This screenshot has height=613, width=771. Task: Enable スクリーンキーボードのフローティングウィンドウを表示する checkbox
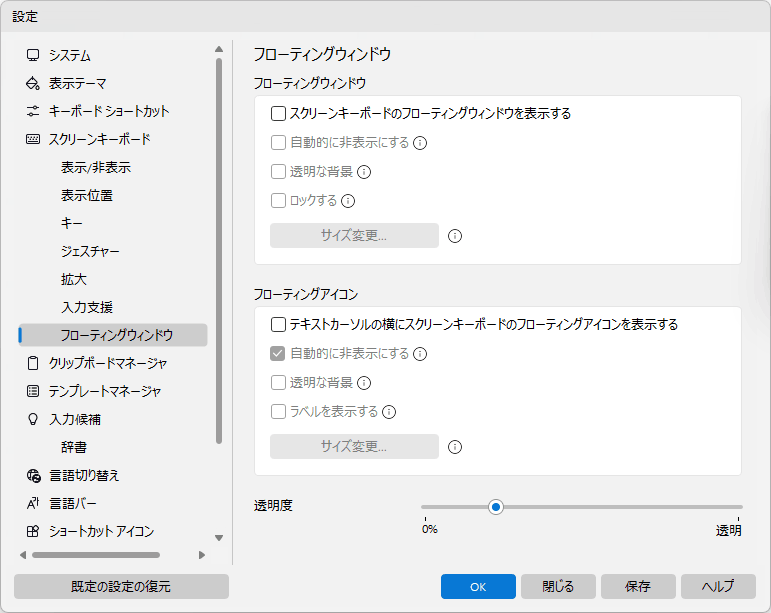tap(278, 114)
